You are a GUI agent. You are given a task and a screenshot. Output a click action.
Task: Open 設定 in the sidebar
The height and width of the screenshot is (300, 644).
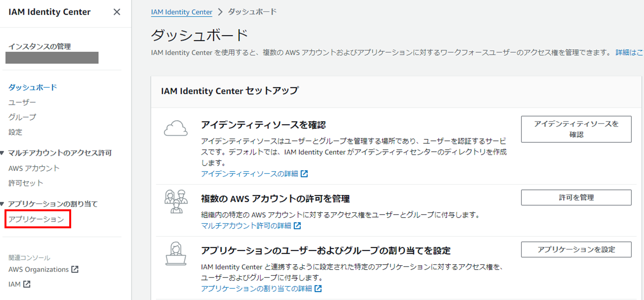tap(15, 132)
